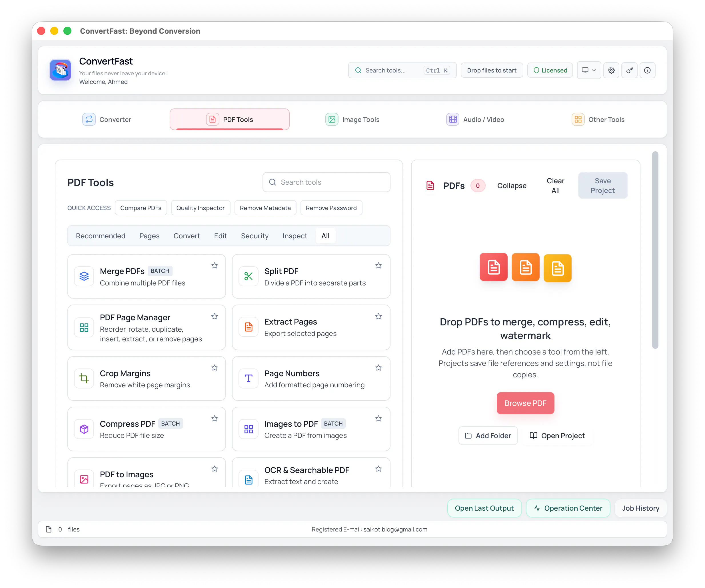Viewport: 705px width, 588px height.
Task: Open Remove Password quick access
Action: point(331,208)
